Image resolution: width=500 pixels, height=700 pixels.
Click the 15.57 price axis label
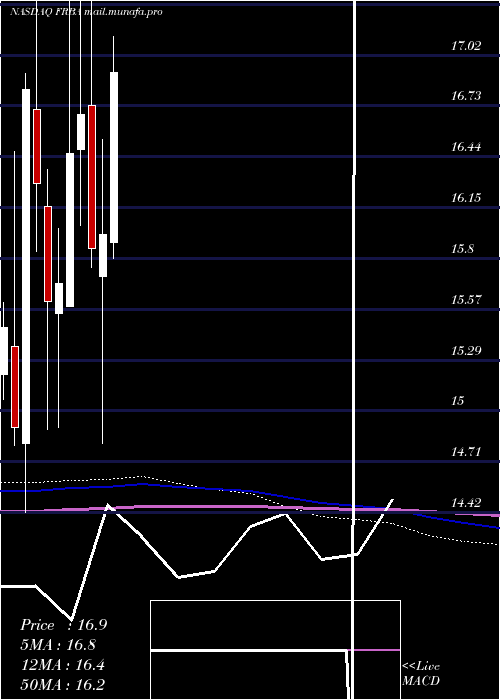click(466, 300)
